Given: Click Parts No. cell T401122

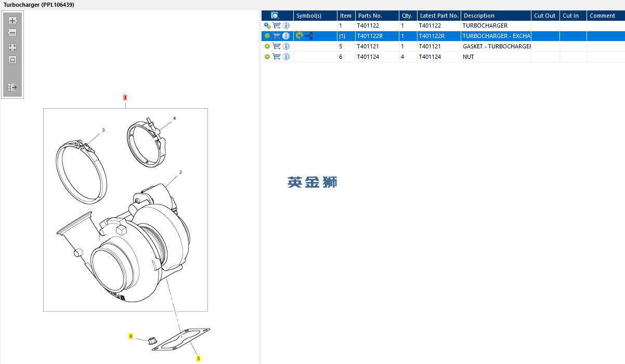Looking at the screenshot, I should coord(377,25).
